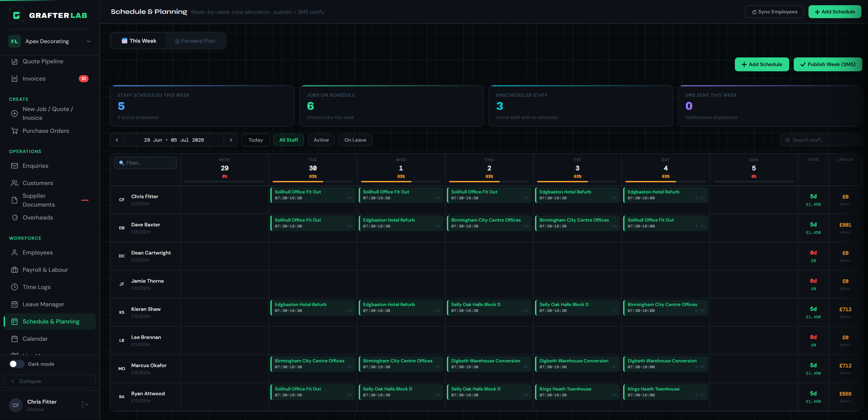Click Dave Baxter's £801 labour value

click(x=845, y=225)
